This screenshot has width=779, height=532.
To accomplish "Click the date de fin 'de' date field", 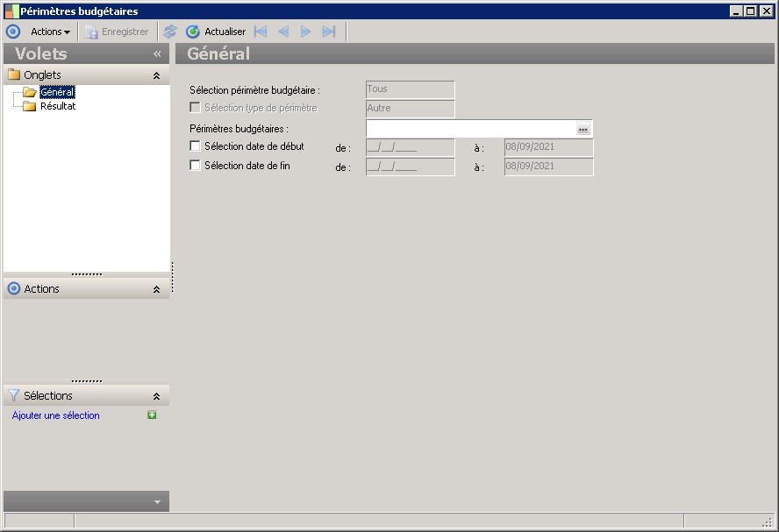I will coord(411,167).
